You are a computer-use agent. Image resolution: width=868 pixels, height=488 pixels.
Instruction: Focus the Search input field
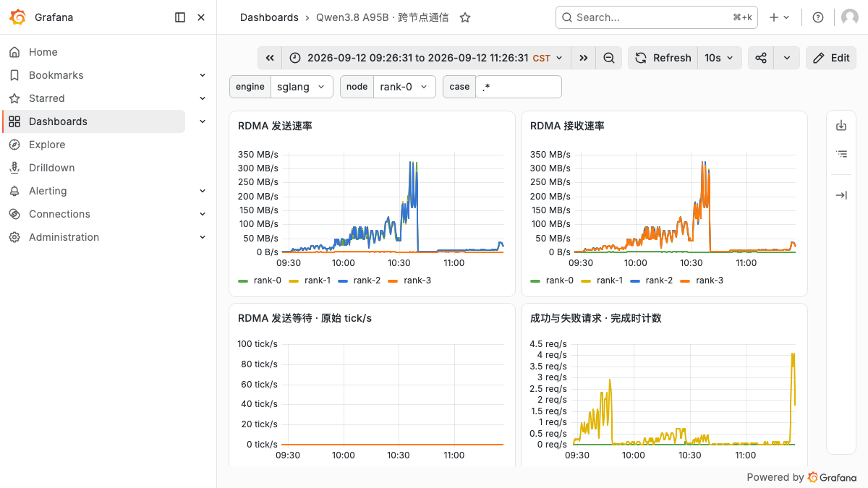pos(656,17)
